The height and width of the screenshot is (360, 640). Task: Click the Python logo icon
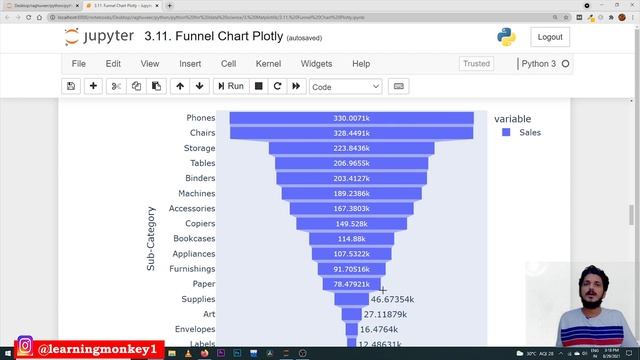(506, 37)
